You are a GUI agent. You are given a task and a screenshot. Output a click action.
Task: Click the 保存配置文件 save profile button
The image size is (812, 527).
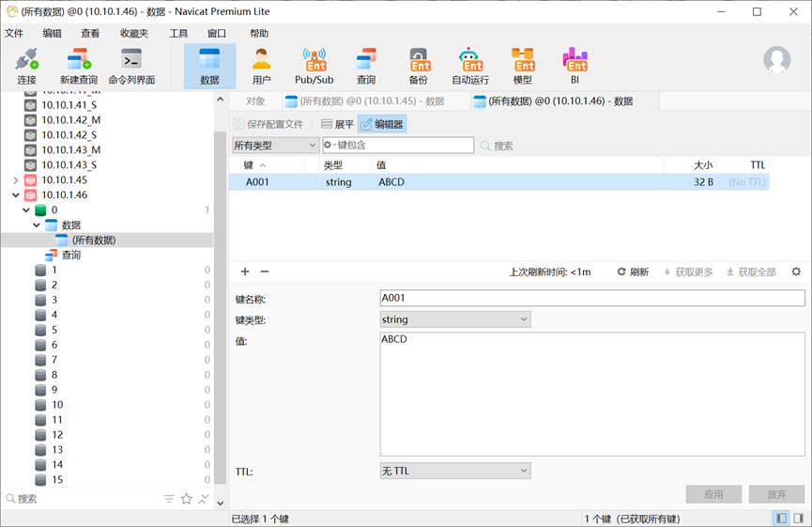tap(268, 124)
